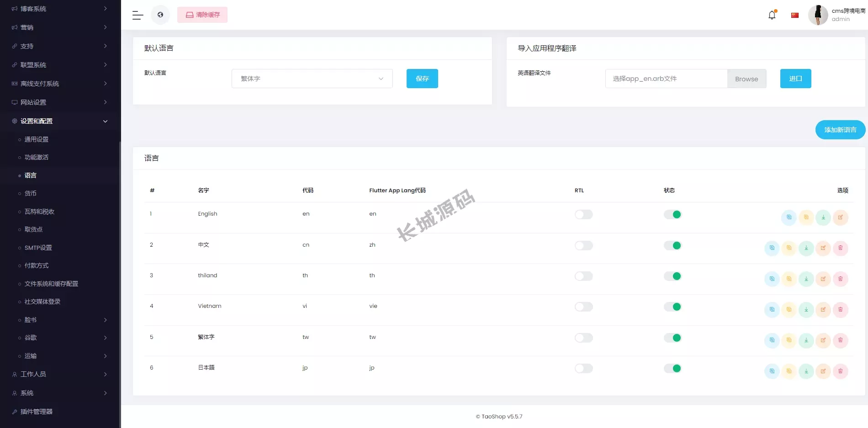Click the 清除缓存 button
868x428 pixels.
click(x=202, y=15)
